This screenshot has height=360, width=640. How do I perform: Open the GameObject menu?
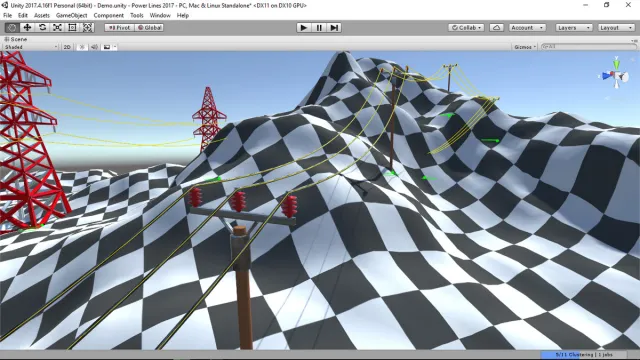[71, 15]
